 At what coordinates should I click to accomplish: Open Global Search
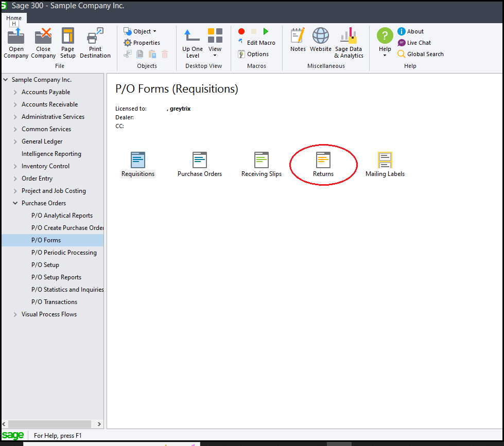421,54
